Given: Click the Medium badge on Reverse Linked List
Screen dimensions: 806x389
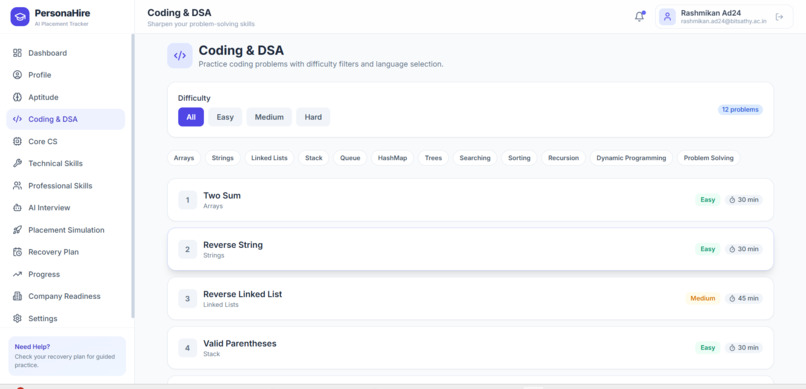Looking at the screenshot, I should pos(703,299).
